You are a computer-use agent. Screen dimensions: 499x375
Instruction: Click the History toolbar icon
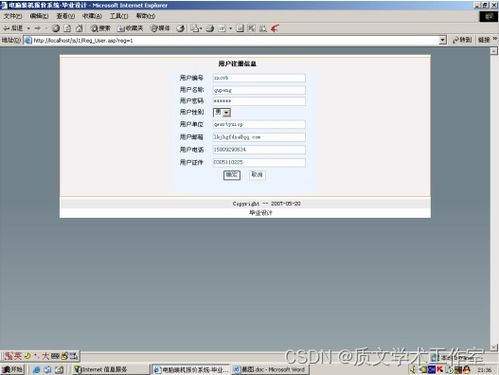point(180,28)
